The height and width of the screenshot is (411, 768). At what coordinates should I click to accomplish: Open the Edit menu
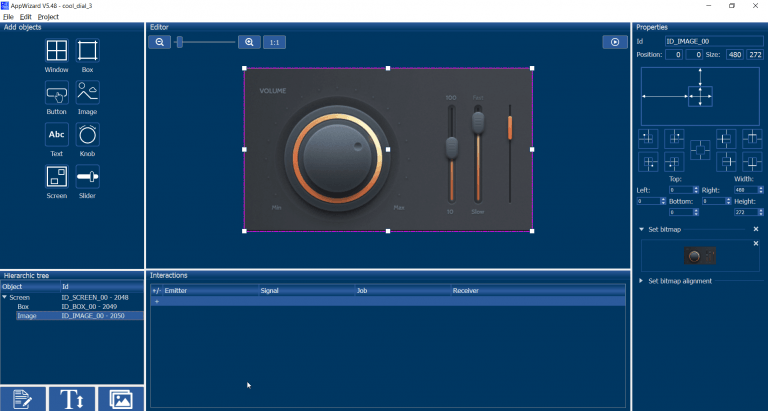tap(25, 17)
